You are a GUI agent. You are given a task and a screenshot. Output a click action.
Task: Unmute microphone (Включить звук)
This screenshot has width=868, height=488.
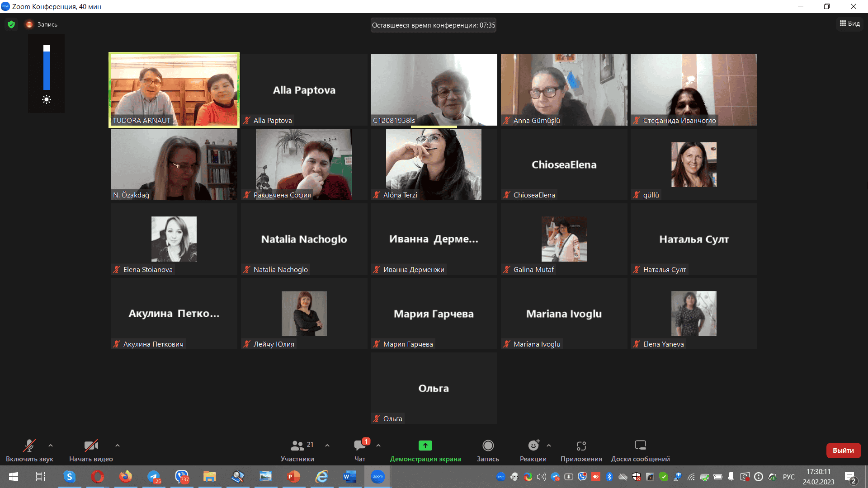coord(29,446)
